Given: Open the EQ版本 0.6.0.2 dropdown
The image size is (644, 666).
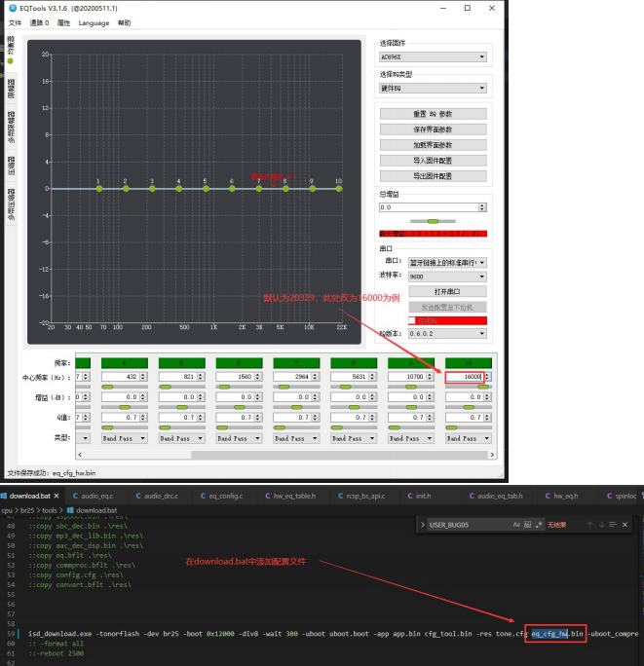Looking at the screenshot, I should click(447, 333).
